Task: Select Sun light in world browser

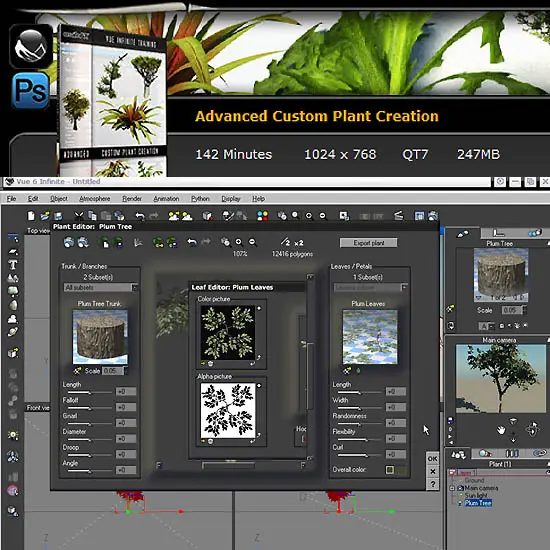Action: click(475, 495)
